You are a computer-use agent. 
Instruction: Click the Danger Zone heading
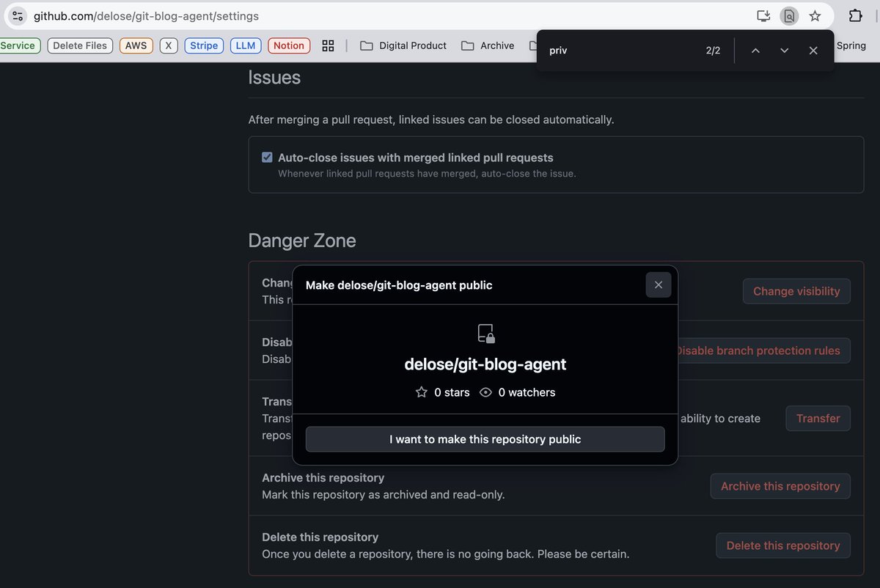tap(302, 240)
